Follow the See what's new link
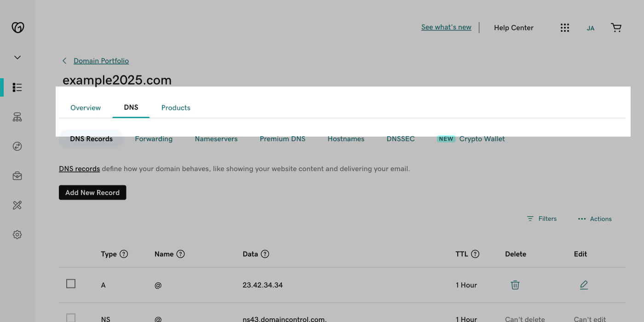Viewport: 644px width, 322px height. pos(446,27)
